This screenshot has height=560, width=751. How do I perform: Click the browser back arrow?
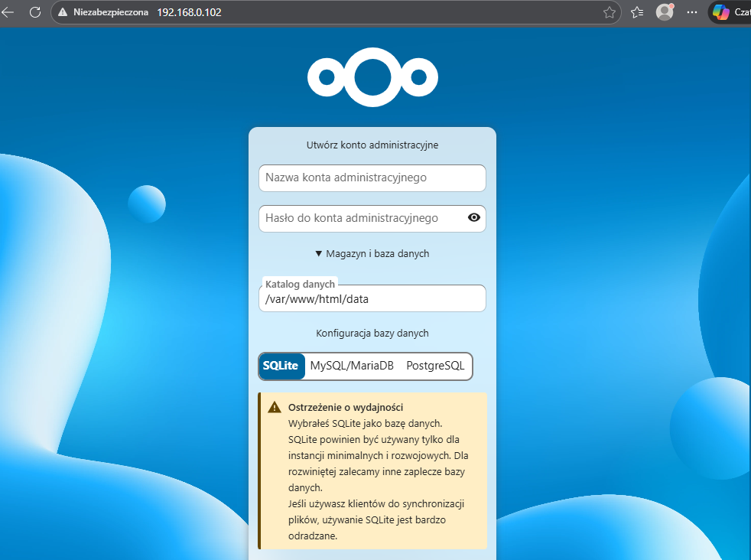(8, 12)
